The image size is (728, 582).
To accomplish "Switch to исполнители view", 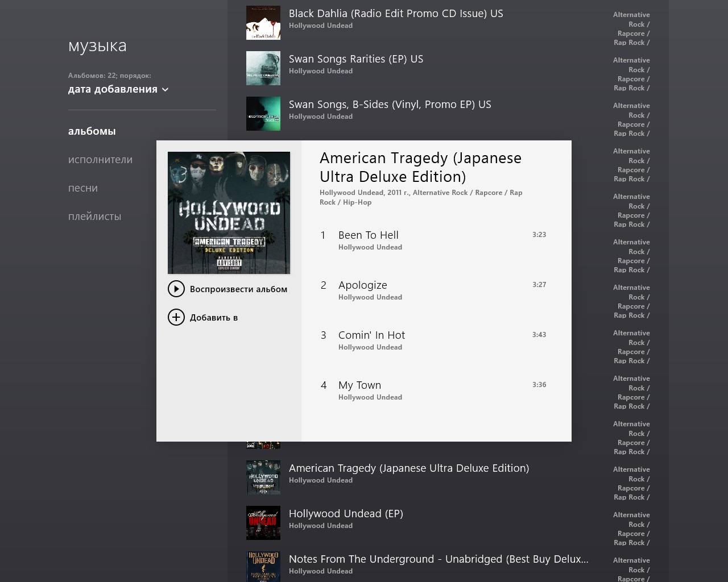I will pos(100,160).
